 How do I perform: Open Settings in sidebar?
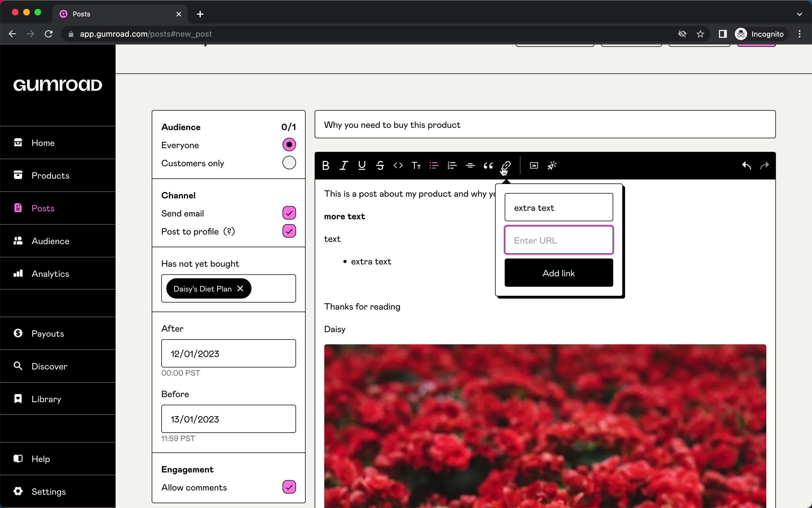point(58,492)
